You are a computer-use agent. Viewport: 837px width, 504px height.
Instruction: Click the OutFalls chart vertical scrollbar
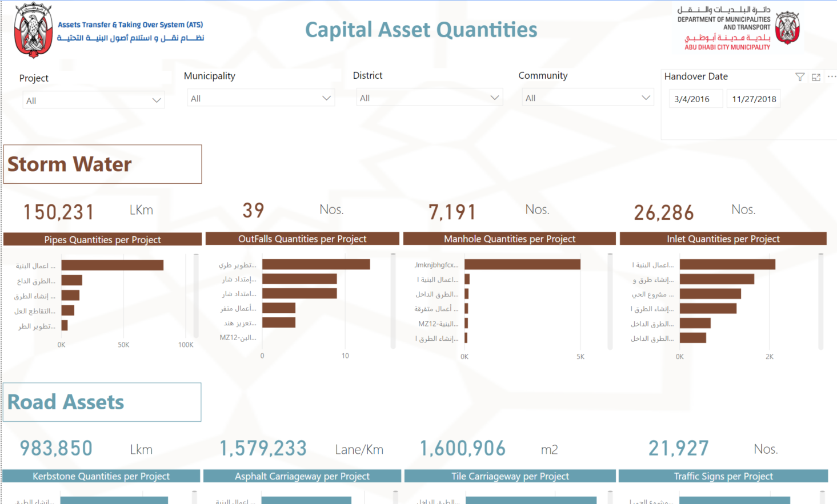pyautogui.click(x=393, y=301)
